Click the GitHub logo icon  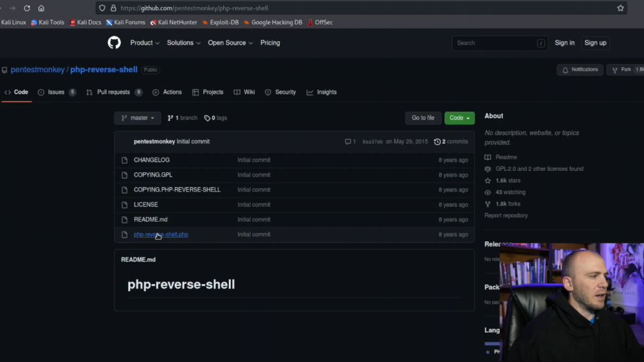[114, 43]
